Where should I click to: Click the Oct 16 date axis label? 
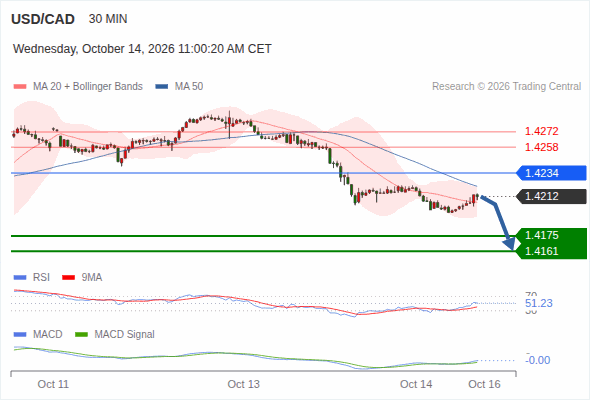pyautogui.click(x=484, y=384)
